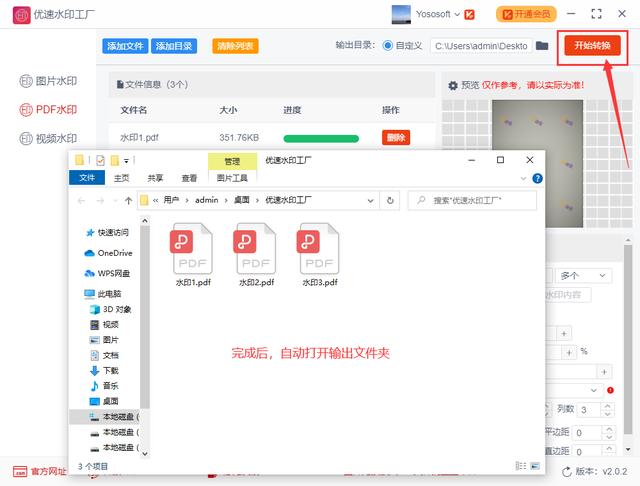640x486 pixels.
Task: Click admin in the breadcrumb path
Action: [207, 200]
